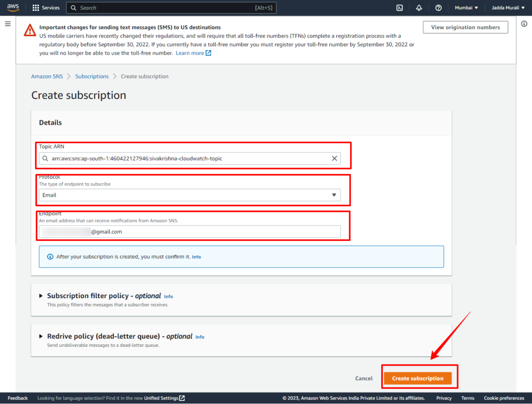Viewport: 532px width, 404px height.
Task: Open the Privacy footer link
Action: (x=444, y=398)
